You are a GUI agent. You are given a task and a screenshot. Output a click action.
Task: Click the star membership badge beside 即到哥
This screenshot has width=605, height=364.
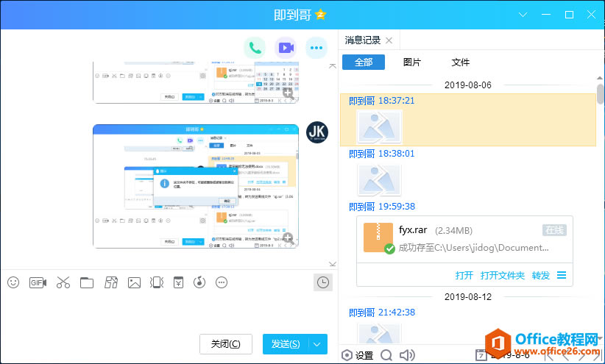pyautogui.click(x=321, y=15)
